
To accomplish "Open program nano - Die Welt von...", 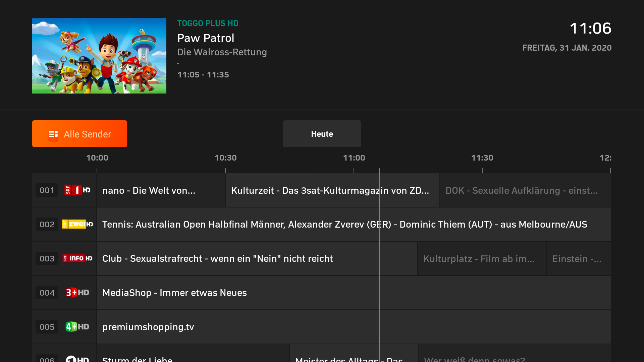I will (161, 190).
